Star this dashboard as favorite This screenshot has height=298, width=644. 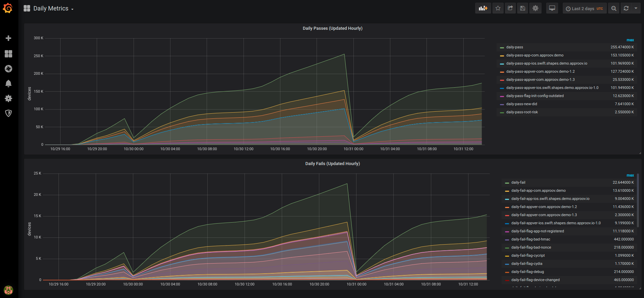point(498,8)
